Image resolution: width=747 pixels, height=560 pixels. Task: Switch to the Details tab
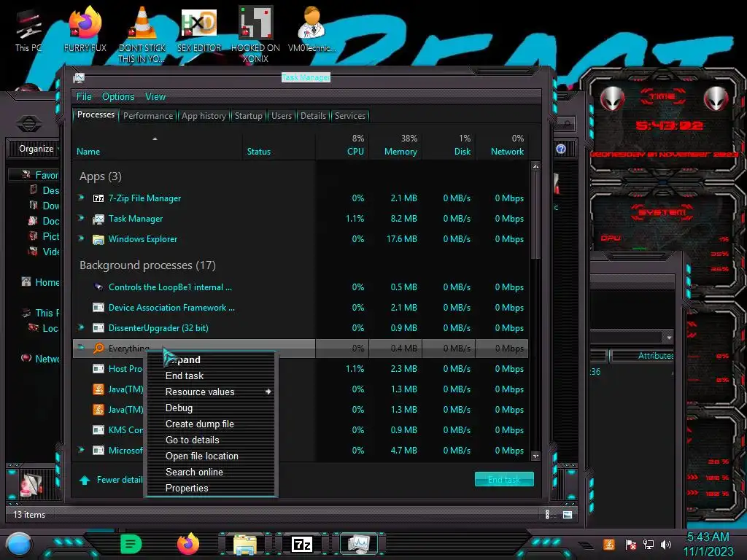[313, 116]
